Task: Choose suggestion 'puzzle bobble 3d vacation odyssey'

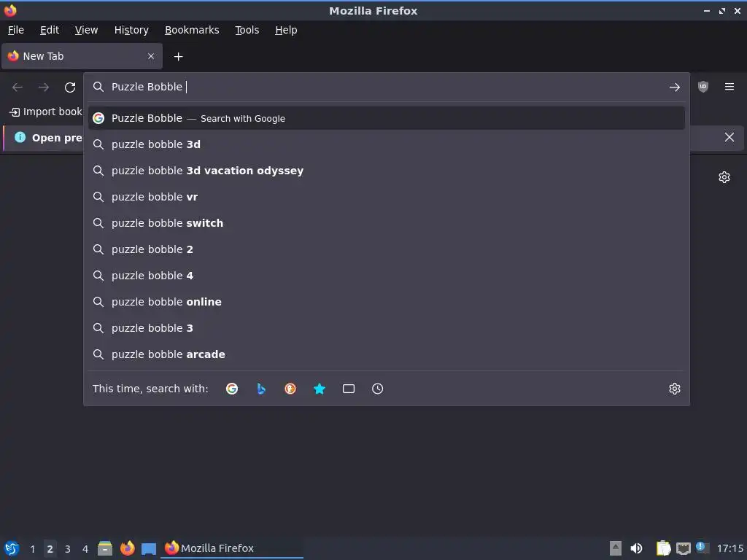Action: (x=387, y=171)
